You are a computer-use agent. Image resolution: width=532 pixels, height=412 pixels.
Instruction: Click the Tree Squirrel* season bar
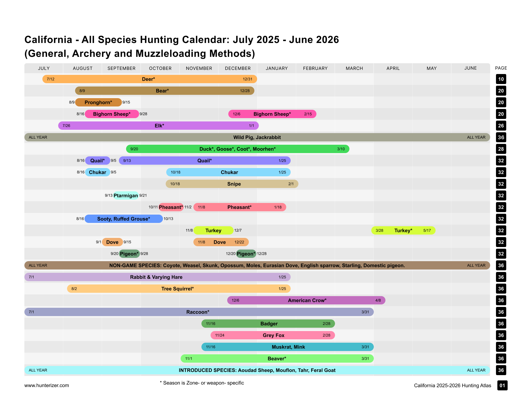179,289
